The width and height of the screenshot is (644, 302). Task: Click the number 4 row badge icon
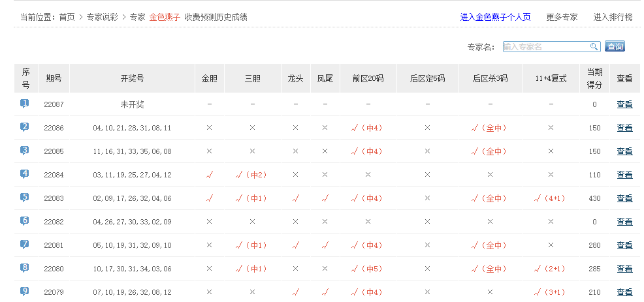tap(25, 174)
